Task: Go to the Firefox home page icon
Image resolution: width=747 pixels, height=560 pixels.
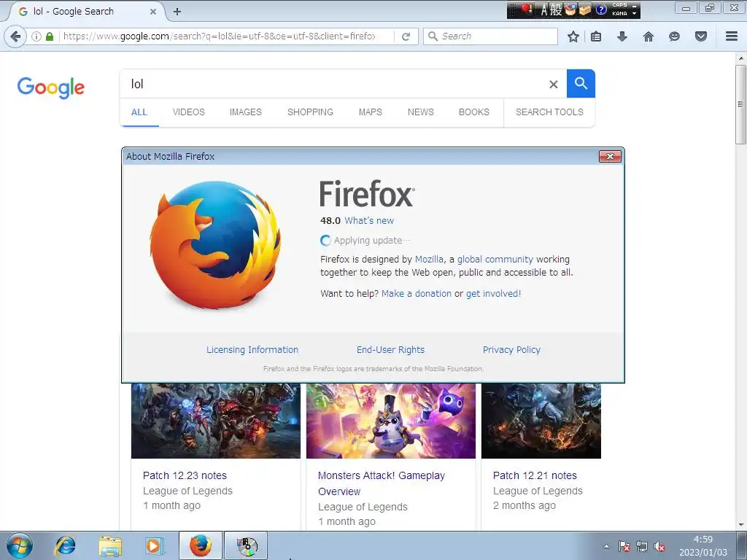Action: tap(649, 36)
